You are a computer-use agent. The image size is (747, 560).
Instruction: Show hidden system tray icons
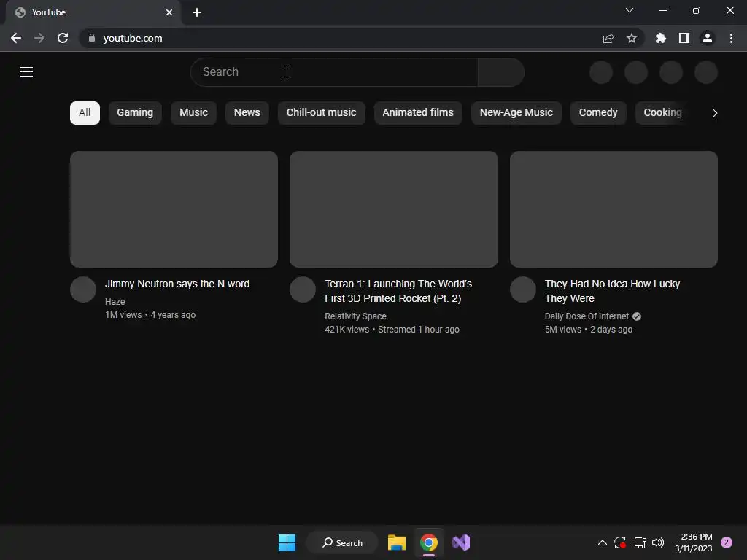point(602,542)
